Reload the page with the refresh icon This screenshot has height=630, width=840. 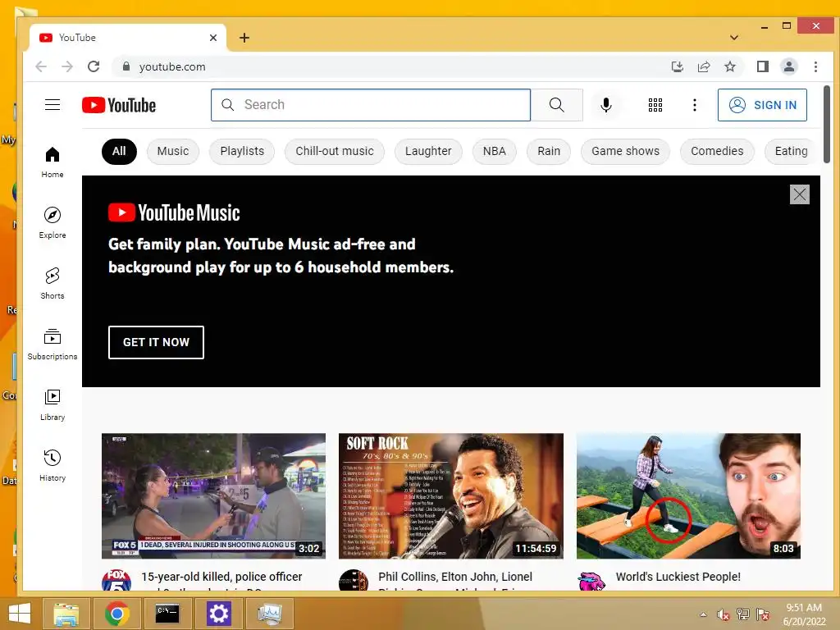(x=94, y=66)
